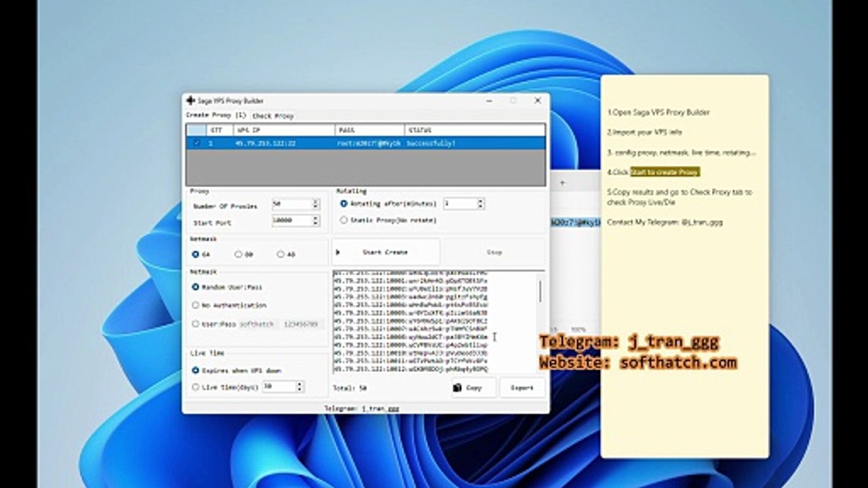This screenshot has width=868, height=488.
Task: Click note line "2.Import your VPS info"
Action: (x=645, y=132)
